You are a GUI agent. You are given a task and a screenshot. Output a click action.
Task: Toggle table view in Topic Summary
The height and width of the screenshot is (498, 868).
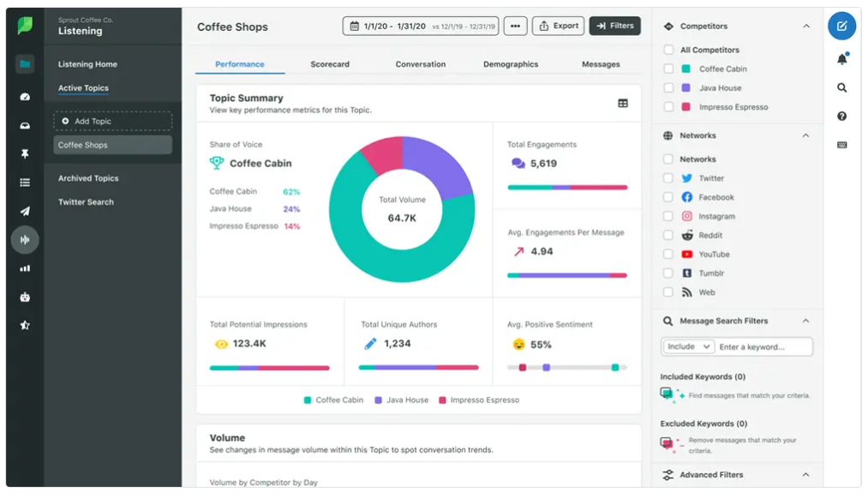click(623, 104)
